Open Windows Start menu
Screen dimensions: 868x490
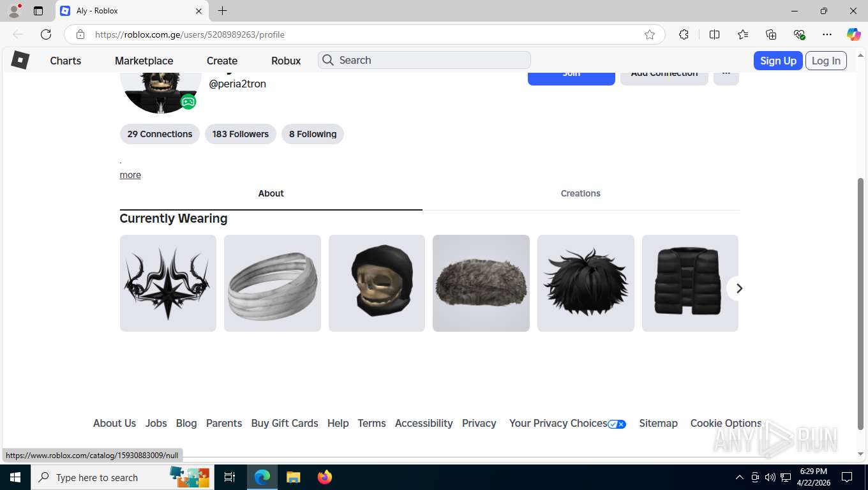15,477
